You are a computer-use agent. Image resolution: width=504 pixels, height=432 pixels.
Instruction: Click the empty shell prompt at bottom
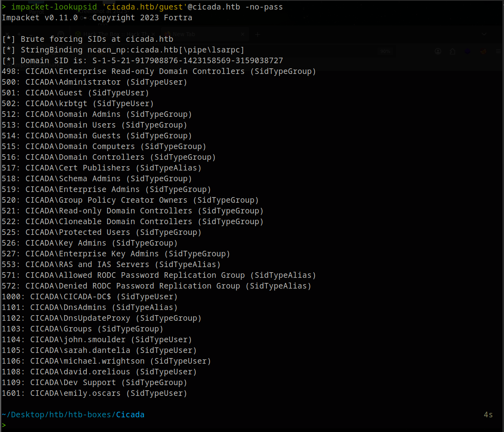tap(4, 425)
